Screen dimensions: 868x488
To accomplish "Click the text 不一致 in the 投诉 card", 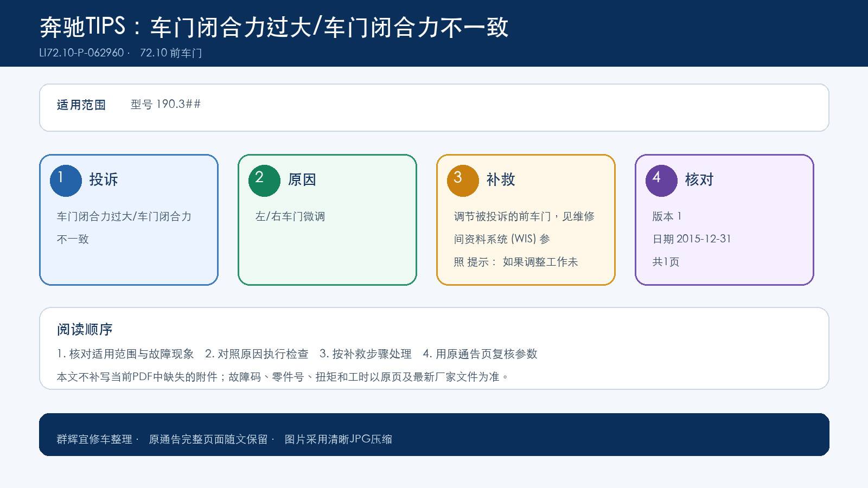I will [73, 239].
